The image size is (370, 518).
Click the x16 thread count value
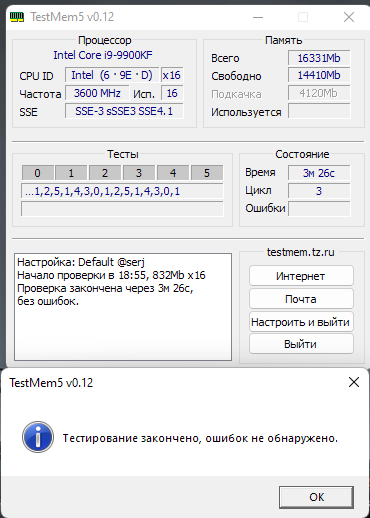coord(172,75)
